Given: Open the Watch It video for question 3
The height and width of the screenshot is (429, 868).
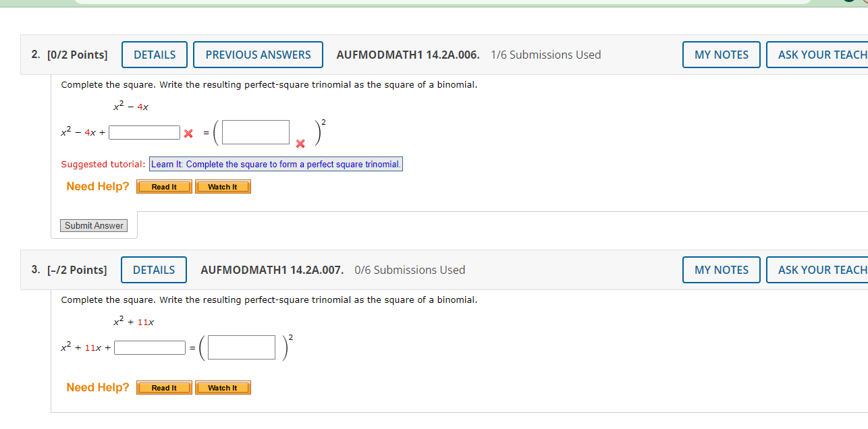Looking at the screenshot, I should (x=223, y=387).
